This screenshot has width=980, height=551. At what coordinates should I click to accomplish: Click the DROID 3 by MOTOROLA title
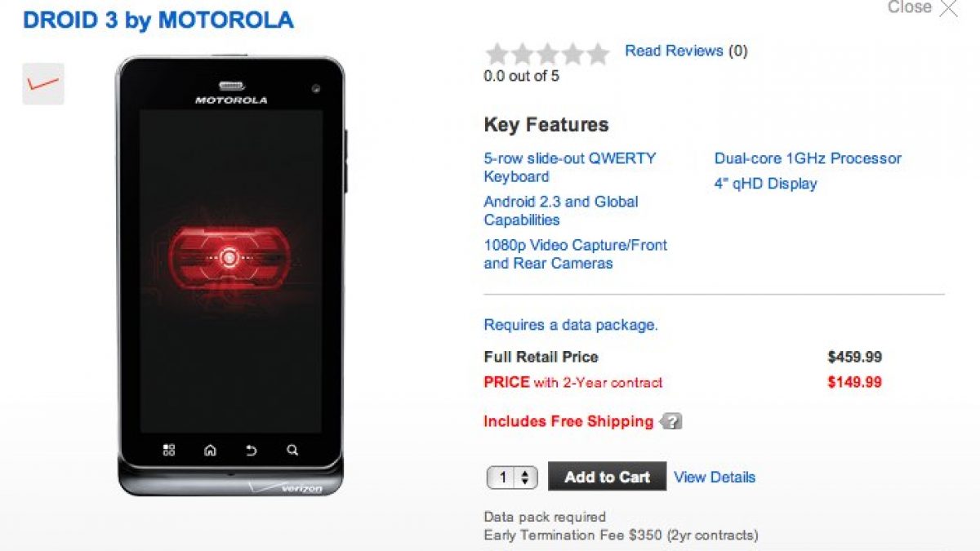(x=158, y=20)
